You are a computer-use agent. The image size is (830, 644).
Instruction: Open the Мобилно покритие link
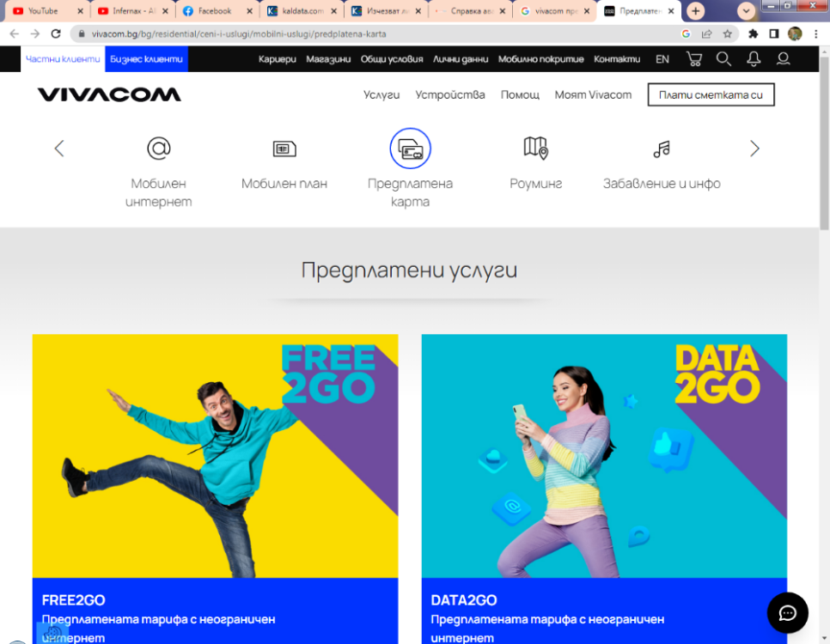[541, 59]
